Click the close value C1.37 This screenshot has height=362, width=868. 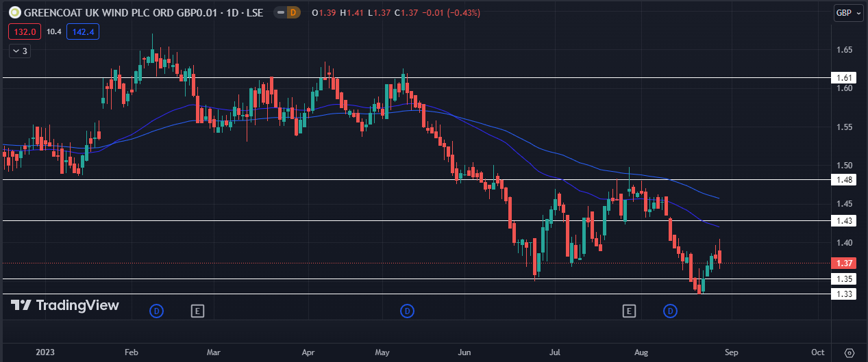click(407, 13)
